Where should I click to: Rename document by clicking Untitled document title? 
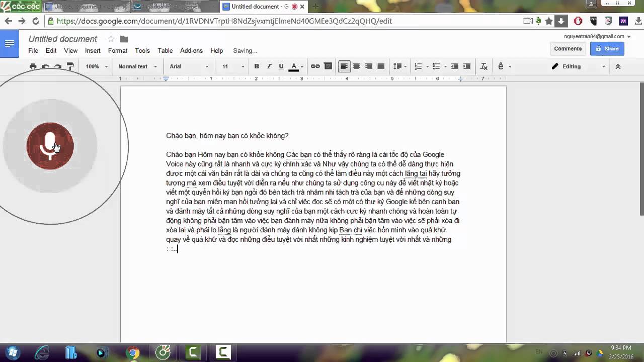(x=63, y=39)
